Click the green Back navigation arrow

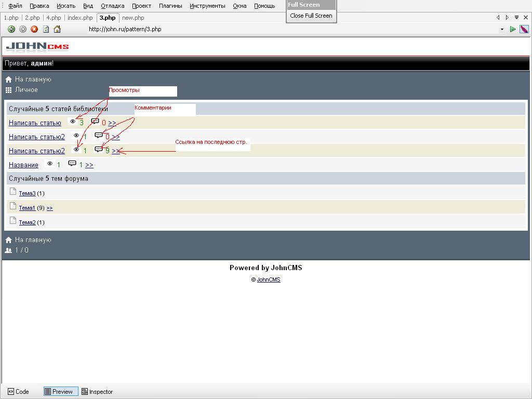(x=11, y=29)
